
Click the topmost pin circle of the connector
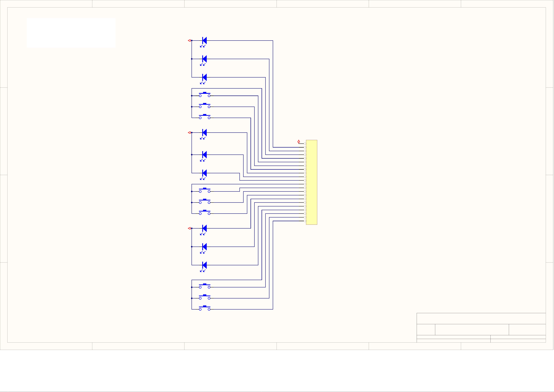[x=305, y=144]
